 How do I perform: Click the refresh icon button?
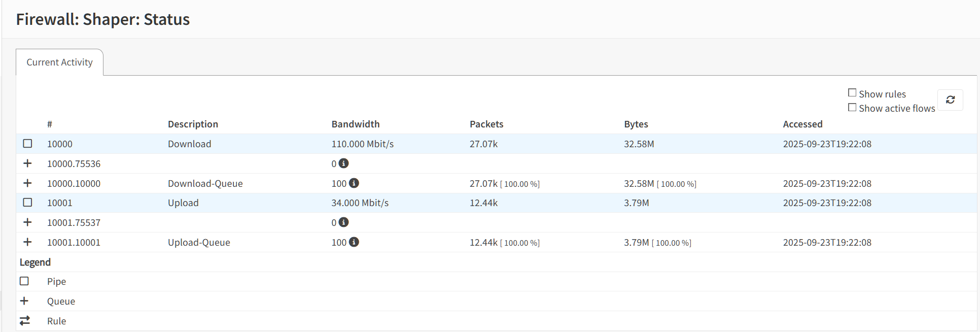950,100
